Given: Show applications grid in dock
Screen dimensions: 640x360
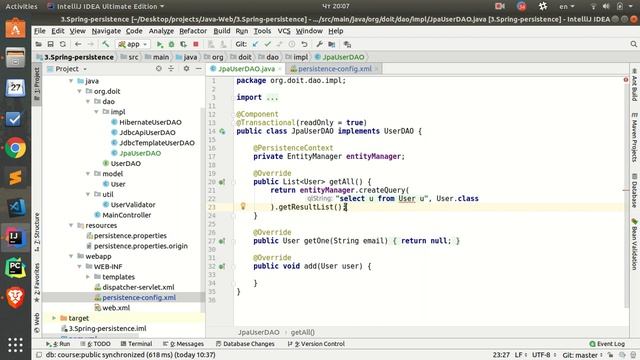Looking at the screenshot, I should click(16, 345).
